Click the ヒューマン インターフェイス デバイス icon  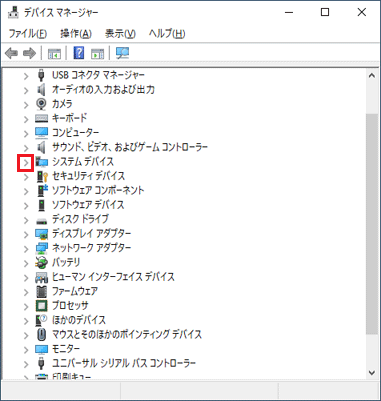(x=41, y=277)
